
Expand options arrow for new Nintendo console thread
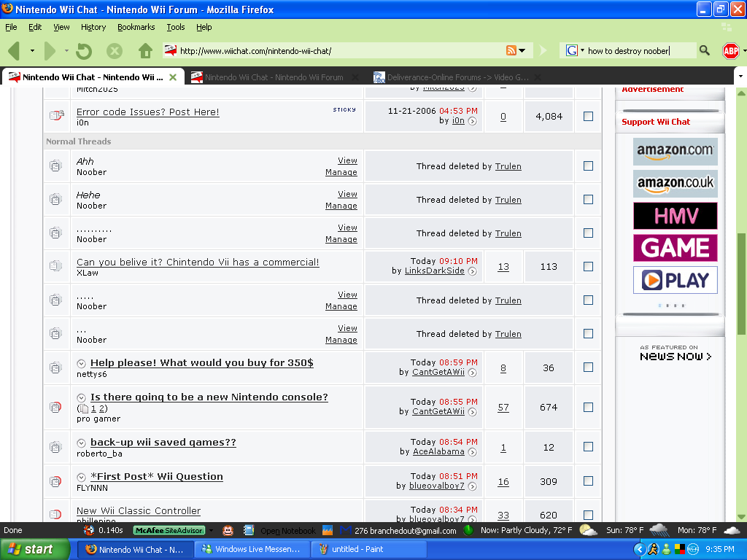tap(82, 397)
